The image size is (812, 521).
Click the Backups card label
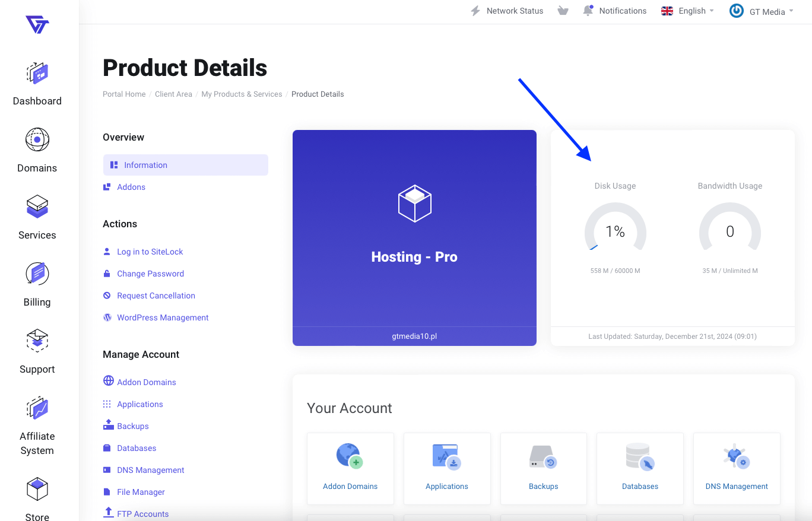click(x=544, y=486)
